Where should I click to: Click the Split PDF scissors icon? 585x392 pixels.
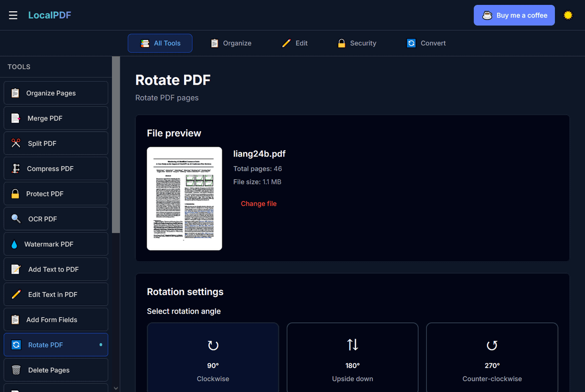pyautogui.click(x=16, y=143)
